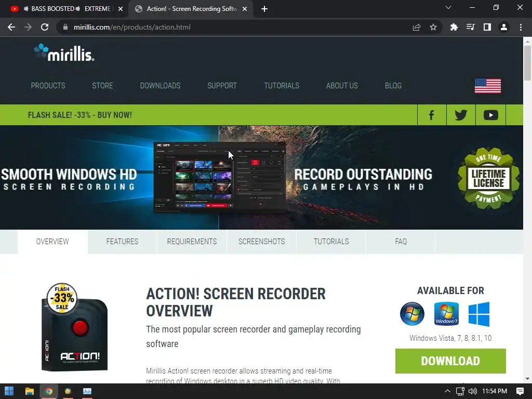Click the site lock icon in address bar
532x399 pixels.
click(x=65, y=27)
